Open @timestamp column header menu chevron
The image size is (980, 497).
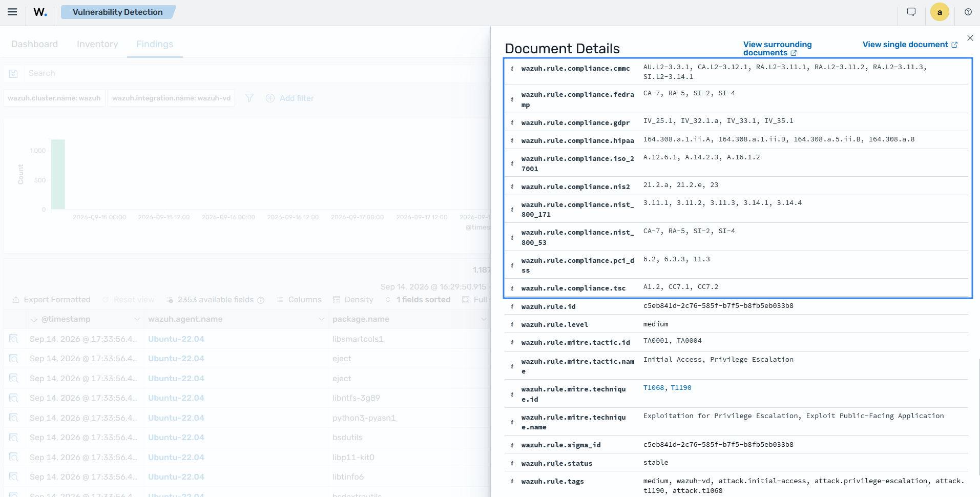(x=137, y=319)
